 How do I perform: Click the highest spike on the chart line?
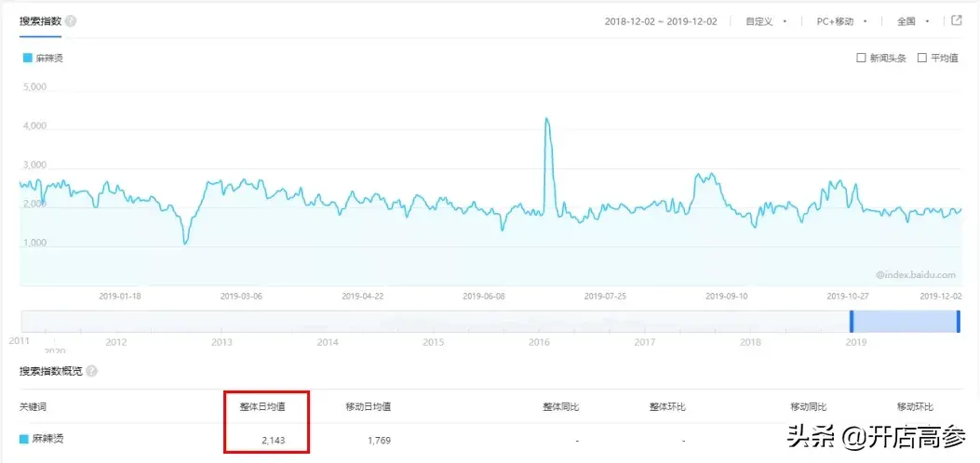[x=546, y=119]
